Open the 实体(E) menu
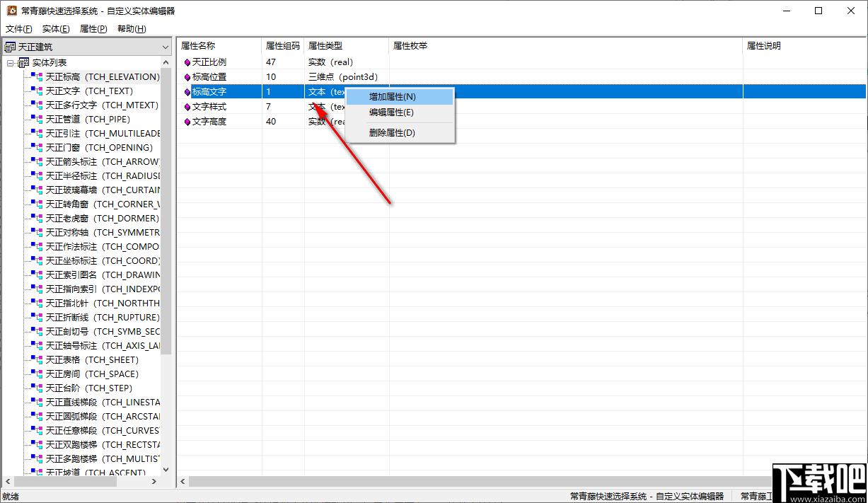The image size is (868, 503). click(x=56, y=29)
